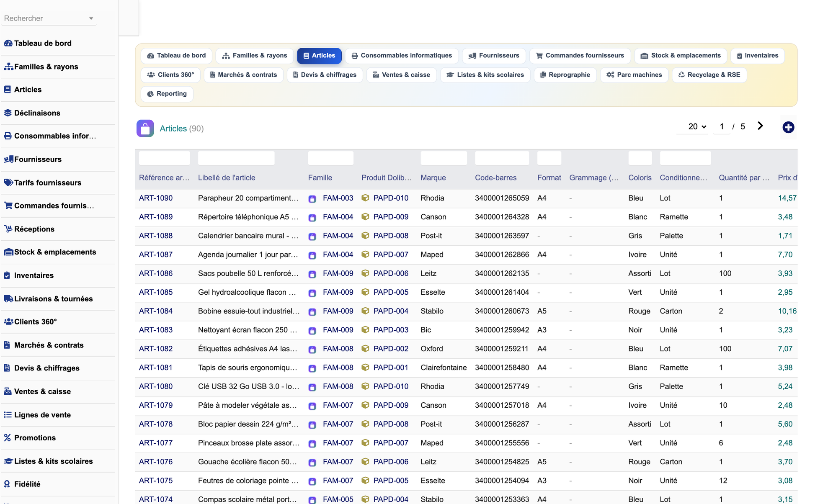Open the Fournisseurs tab
815x504 pixels.
tap(494, 56)
